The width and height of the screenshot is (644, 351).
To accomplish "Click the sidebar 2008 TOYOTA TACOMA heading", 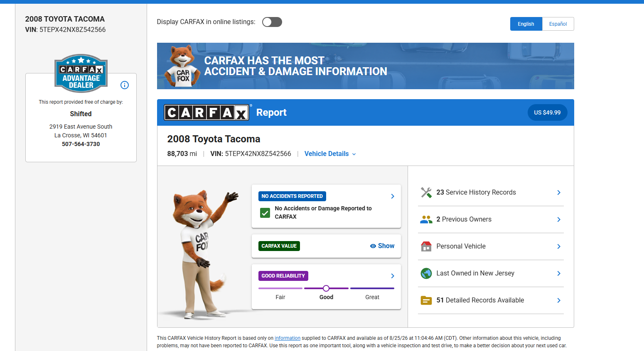I will (65, 19).
